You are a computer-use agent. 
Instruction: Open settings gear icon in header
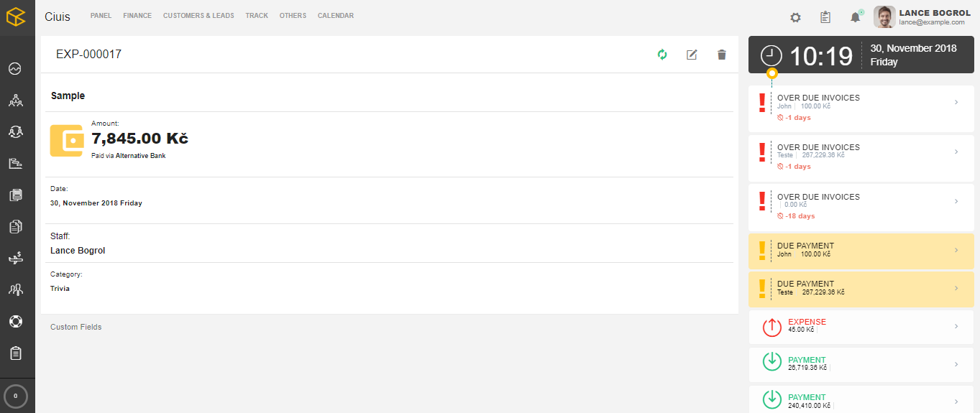(795, 17)
